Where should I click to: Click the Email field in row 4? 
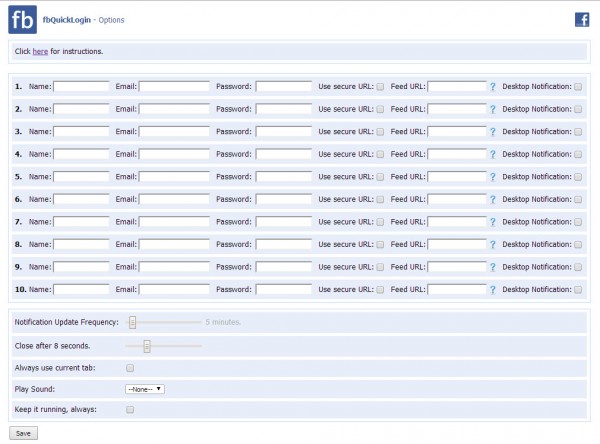(174, 154)
